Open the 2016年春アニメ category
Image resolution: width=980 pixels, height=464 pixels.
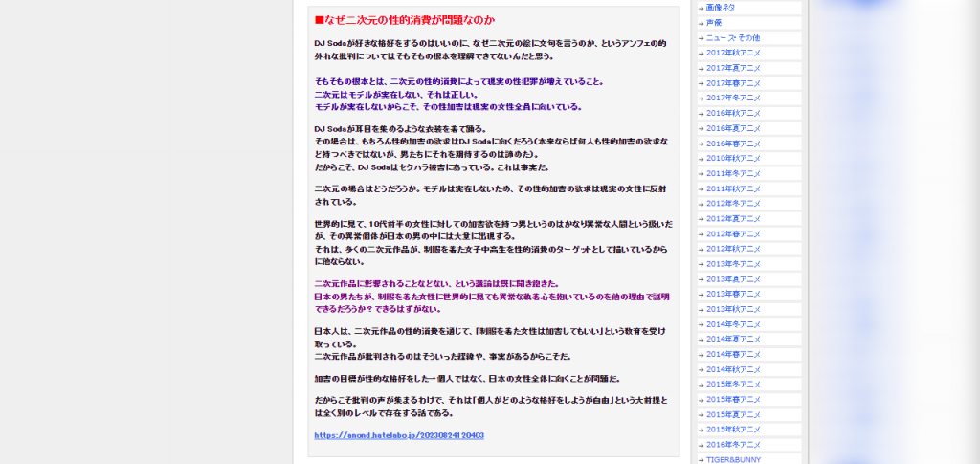click(x=733, y=144)
